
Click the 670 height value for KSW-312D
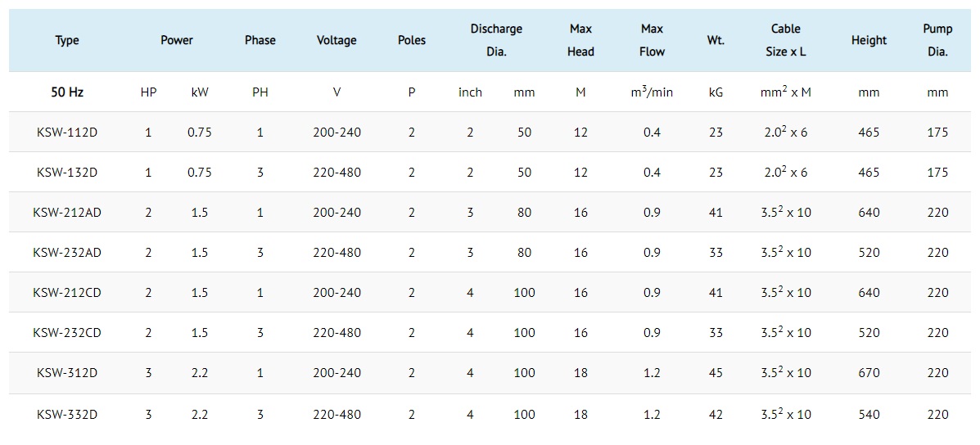tap(869, 372)
